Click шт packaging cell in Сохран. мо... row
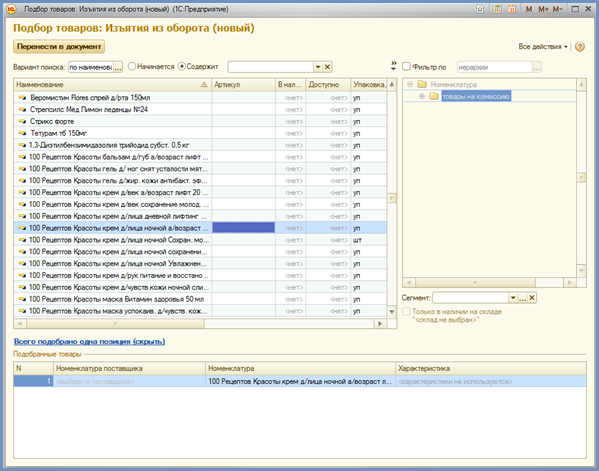The image size is (599, 471). 369,240
